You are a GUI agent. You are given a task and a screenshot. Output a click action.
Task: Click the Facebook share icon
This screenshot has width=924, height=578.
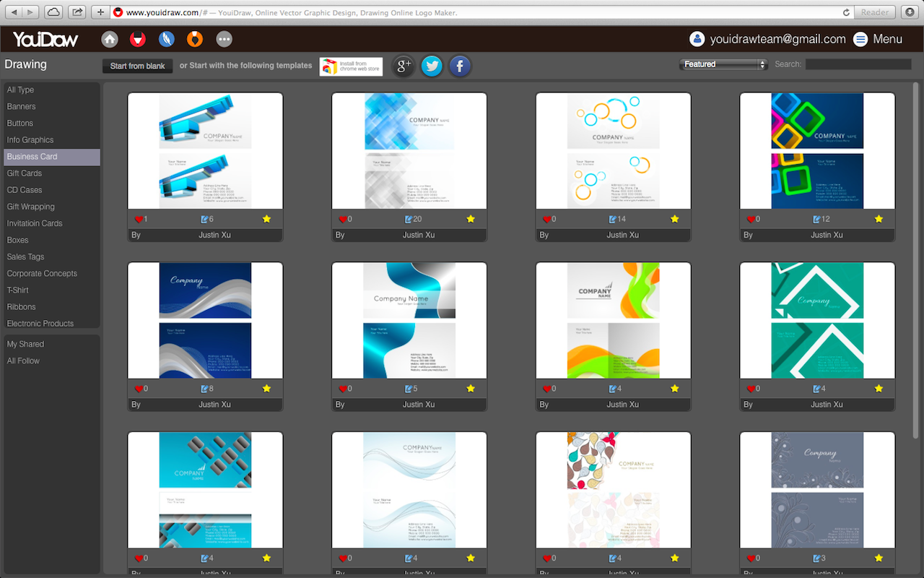[x=460, y=65]
